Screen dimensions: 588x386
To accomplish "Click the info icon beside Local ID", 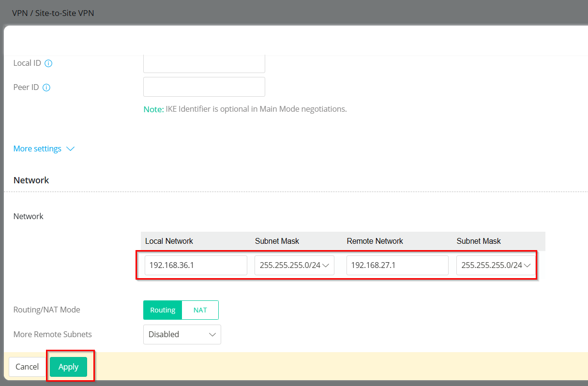I will pyautogui.click(x=48, y=63).
